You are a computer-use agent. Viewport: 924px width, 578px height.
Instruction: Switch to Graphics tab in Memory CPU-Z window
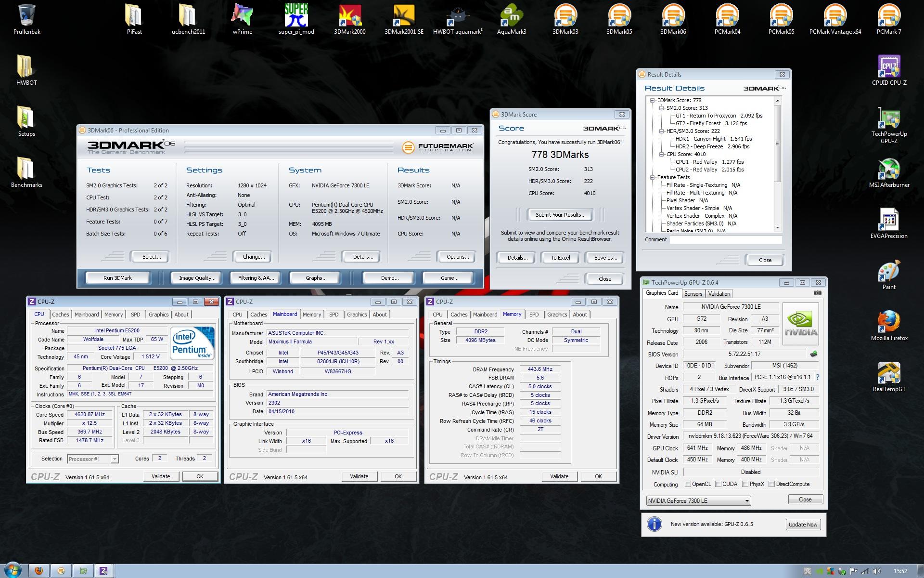(557, 315)
